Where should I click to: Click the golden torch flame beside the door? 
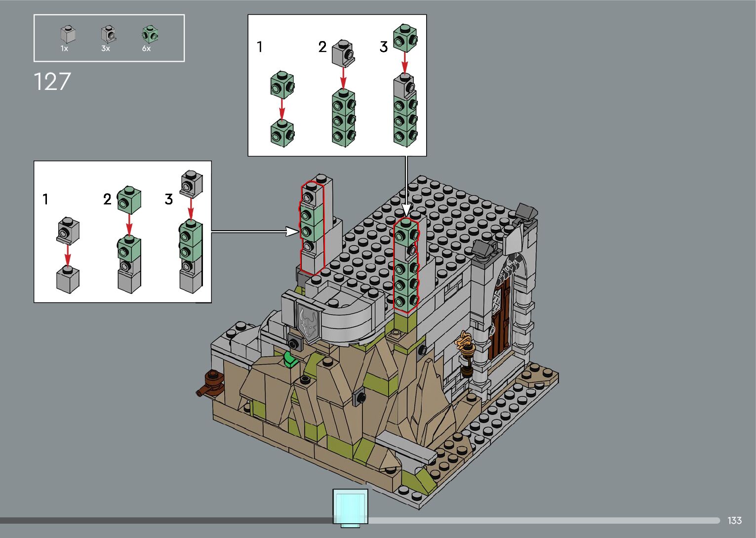coord(466,341)
